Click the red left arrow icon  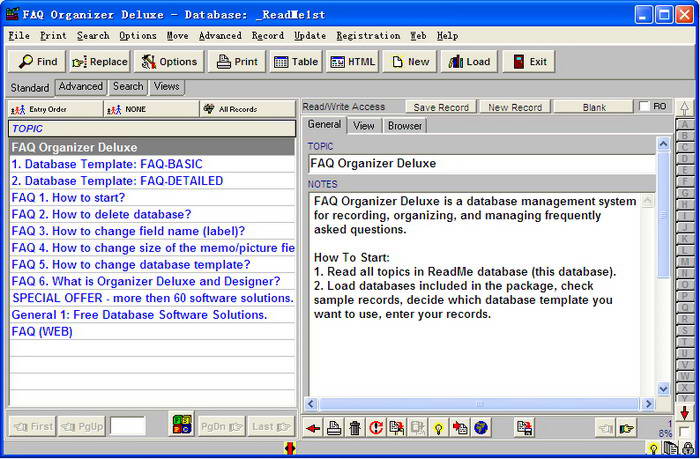[313, 429]
